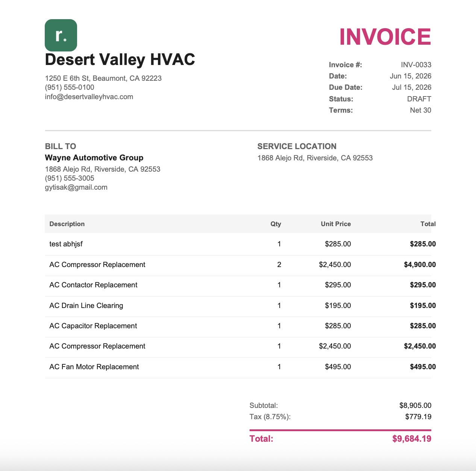Screen dimensions: 476x471
Task: Click the AC Capacitor Replacement description
Action: 93,326
